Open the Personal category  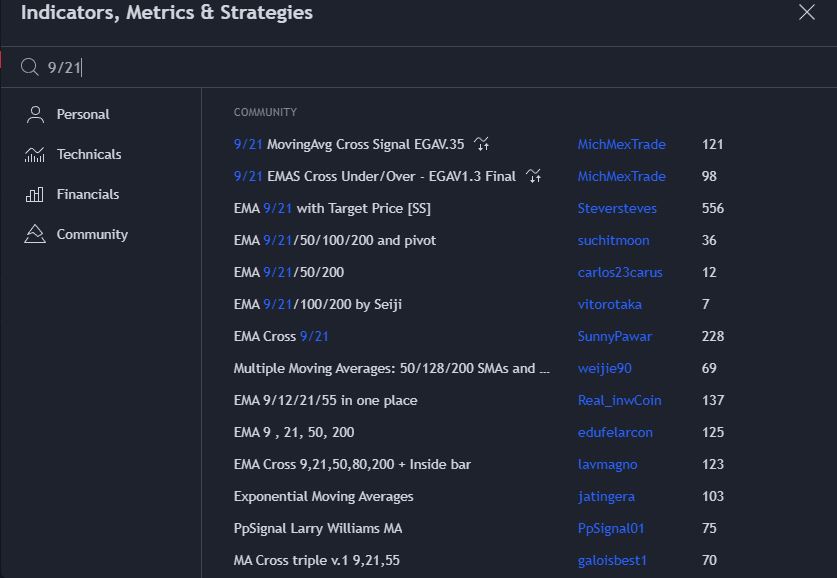pyautogui.click(x=83, y=114)
